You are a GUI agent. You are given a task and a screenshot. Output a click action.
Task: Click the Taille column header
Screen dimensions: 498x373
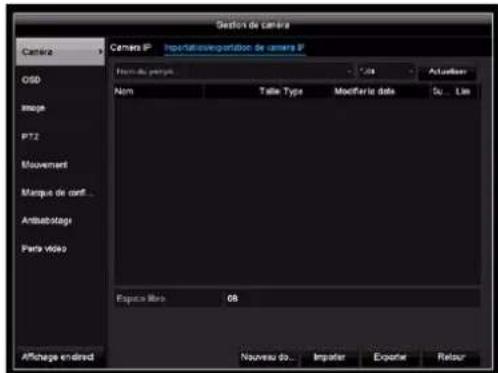pos(269,91)
